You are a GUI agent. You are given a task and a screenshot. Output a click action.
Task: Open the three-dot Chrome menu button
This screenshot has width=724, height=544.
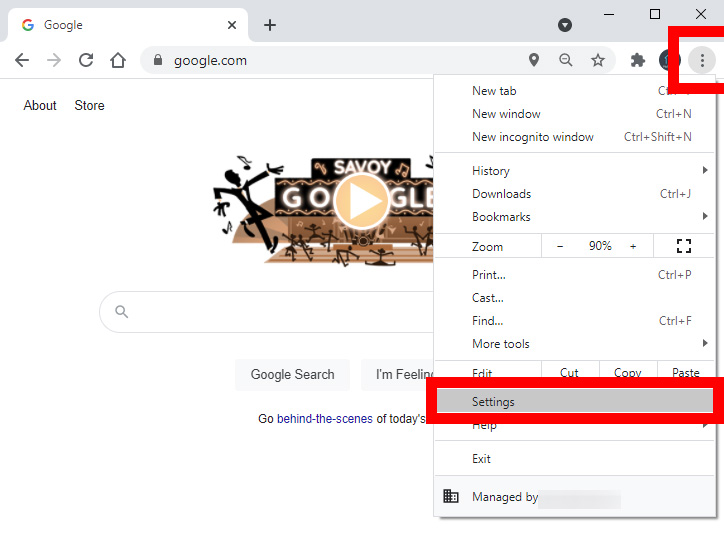(702, 60)
